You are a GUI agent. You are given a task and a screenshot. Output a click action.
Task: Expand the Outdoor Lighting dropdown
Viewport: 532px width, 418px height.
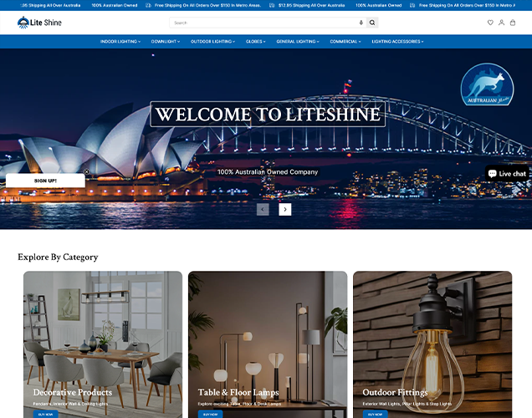coord(212,41)
